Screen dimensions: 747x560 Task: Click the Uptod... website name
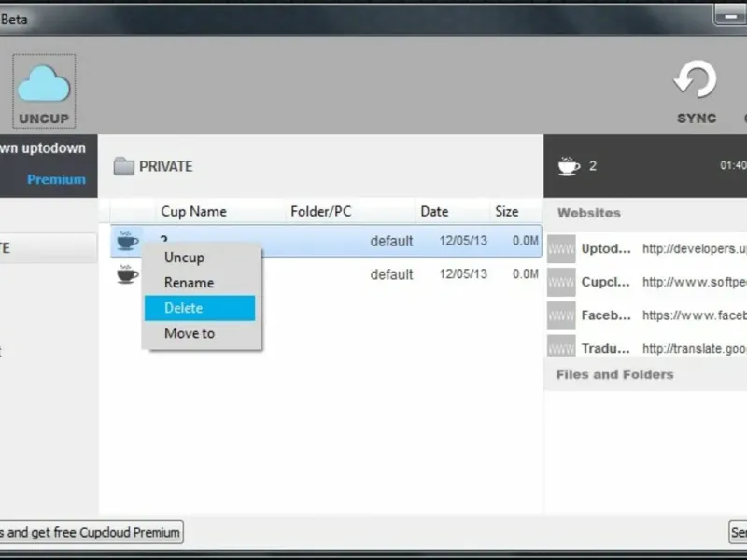click(606, 248)
